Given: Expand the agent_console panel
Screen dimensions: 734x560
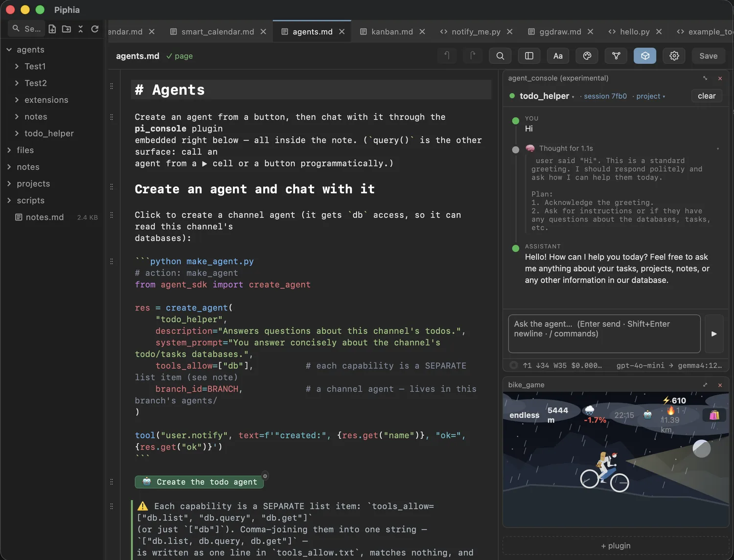Looking at the screenshot, I should click(705, 78).
